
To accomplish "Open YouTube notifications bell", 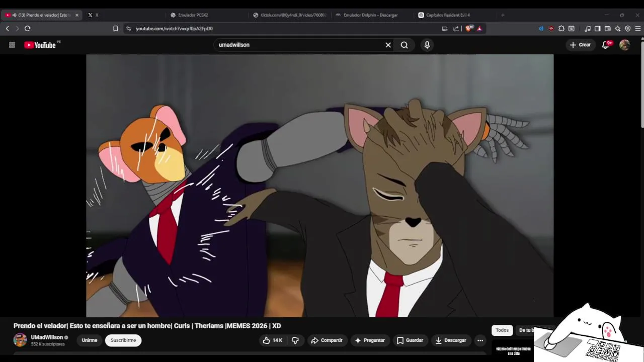I will (x=606, y=45).
